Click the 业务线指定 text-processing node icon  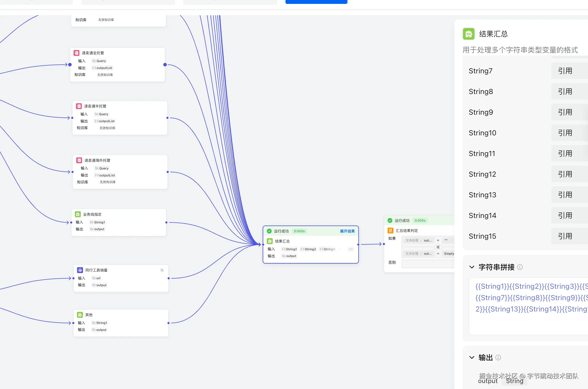pos(78,214)
